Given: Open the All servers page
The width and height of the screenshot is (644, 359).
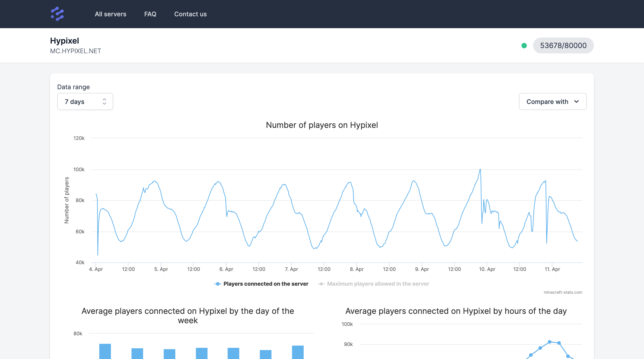Looking at the screenshot, I should (110, 14).
